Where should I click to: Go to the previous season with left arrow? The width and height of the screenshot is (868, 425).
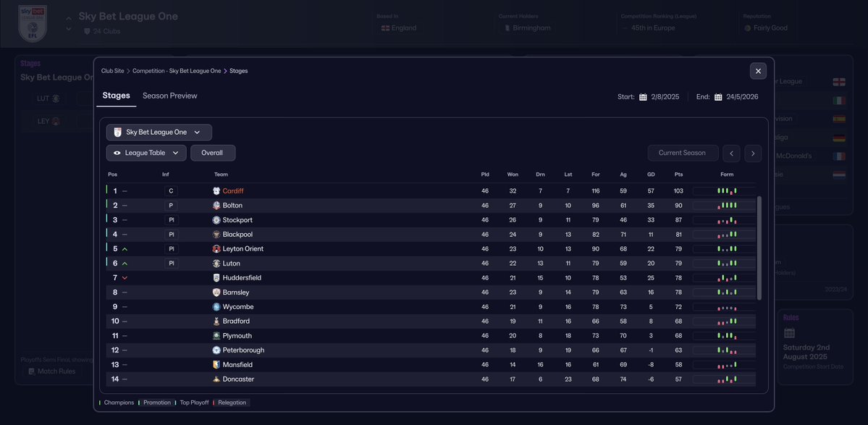[731, 153]
